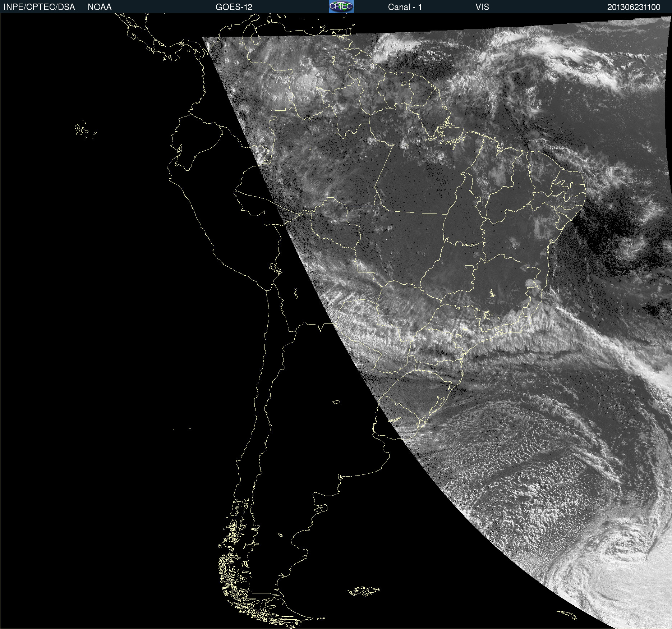The height and width of the screenshot is (629, 672).
Task: Click the Canal - 1 label
Action: tap(405, 7)
